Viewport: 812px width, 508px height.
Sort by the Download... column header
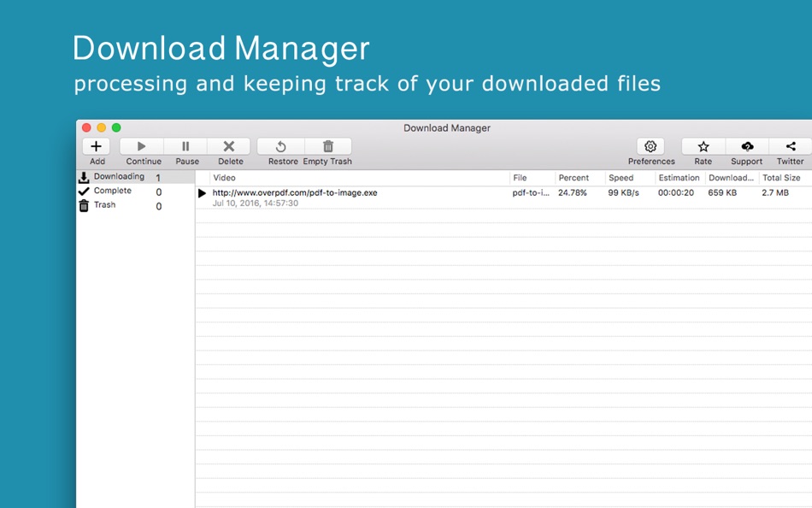click(x=731, y=178)
